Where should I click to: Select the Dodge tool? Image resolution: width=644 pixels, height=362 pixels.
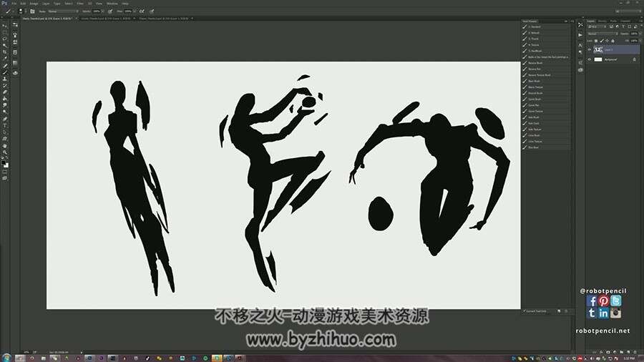tap(5, 112)
